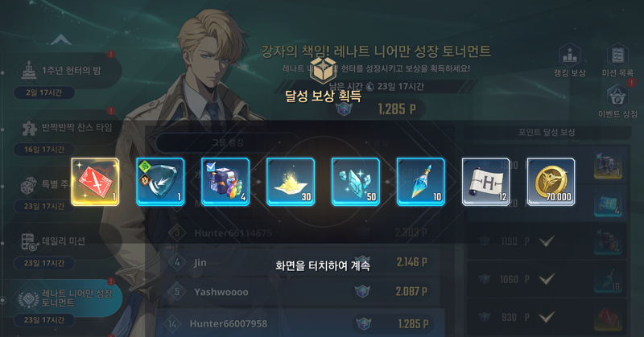This screenshot has width=644, height=337.
Task: Open the 랭킹 보상 ranking rewards icon
Action: pyautogui.click(x=570, y=60)
